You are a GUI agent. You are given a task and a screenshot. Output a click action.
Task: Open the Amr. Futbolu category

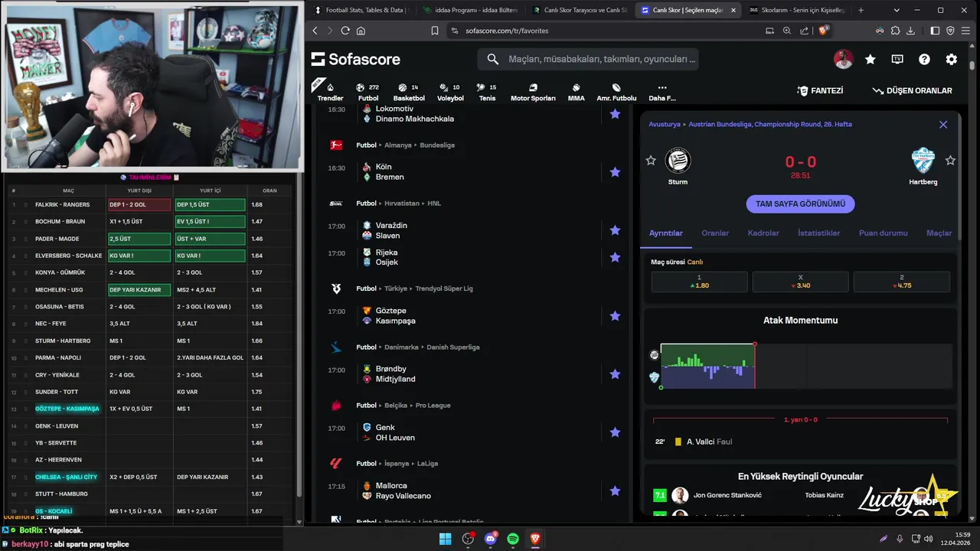(616, 92)
